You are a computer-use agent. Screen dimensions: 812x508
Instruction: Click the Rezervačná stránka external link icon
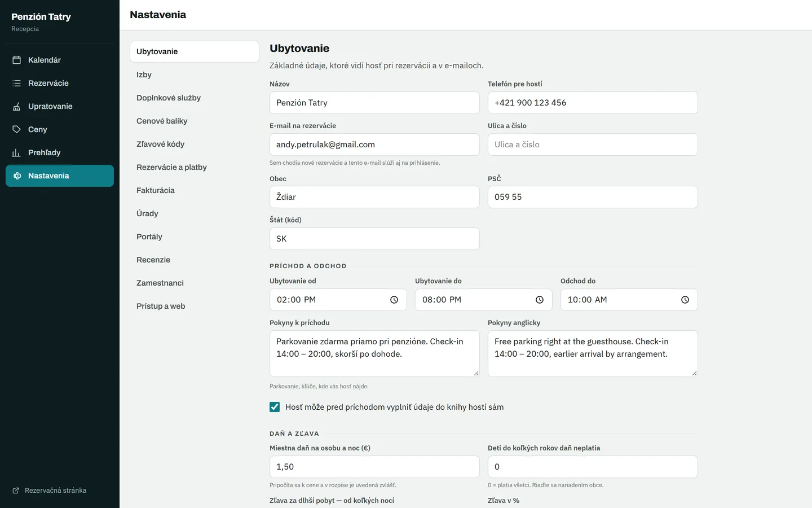[16, 491]
